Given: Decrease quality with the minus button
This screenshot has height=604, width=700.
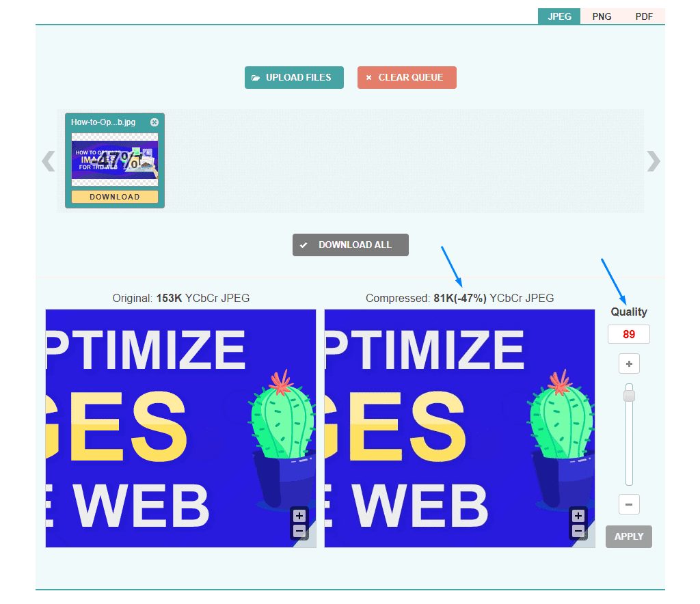Looking at the screenshot, I should [x=629, y=504].
